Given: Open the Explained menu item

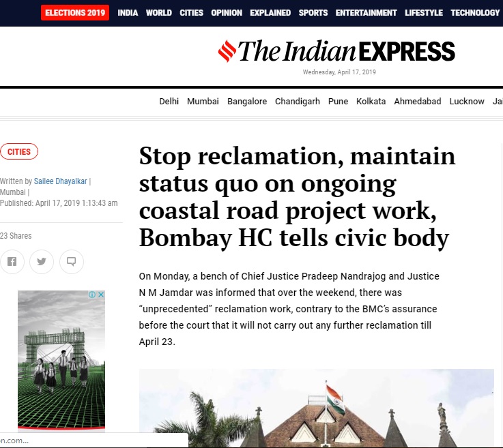Looking at the screenshot, I should click(x=270, y=13).
